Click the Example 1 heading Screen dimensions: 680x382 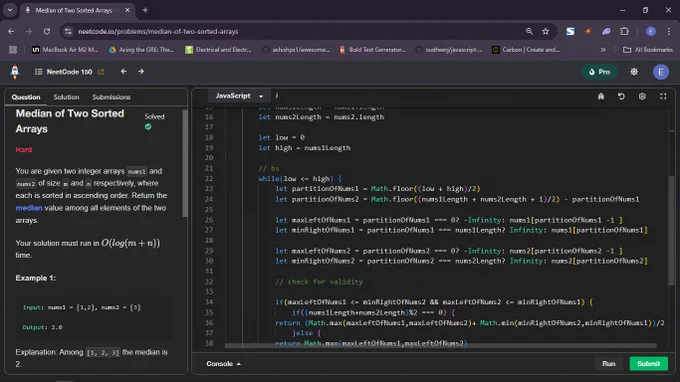pyautogui.click(x=36, y=278)
